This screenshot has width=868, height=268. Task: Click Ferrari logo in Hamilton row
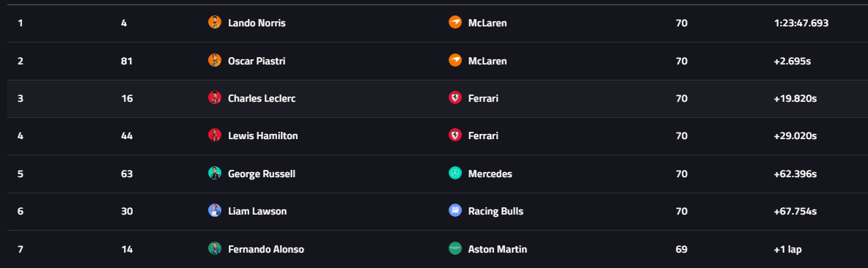[455, 135]
